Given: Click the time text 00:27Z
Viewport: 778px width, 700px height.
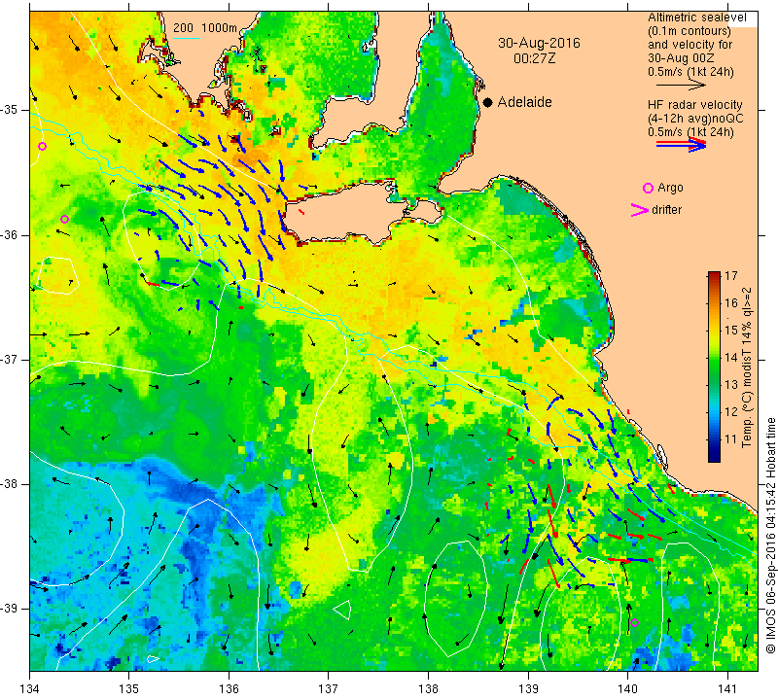Looking at the screenshot, I should click(534, 58).
